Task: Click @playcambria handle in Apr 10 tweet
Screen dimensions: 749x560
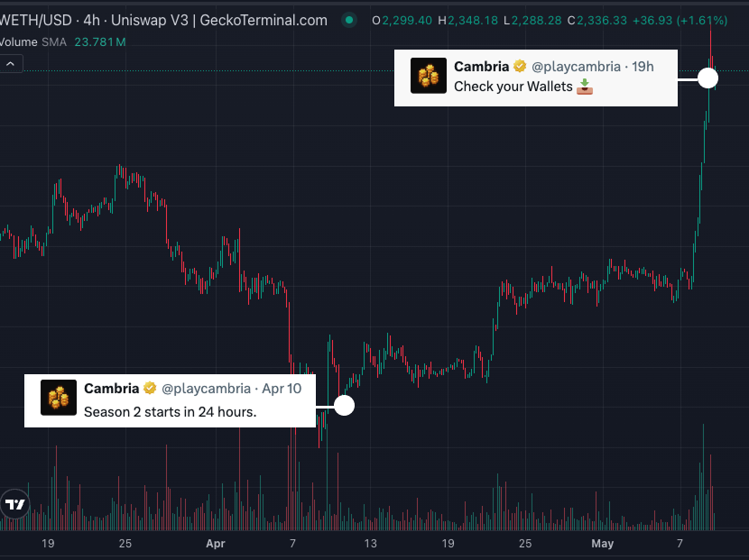Action: click(206, 388)
